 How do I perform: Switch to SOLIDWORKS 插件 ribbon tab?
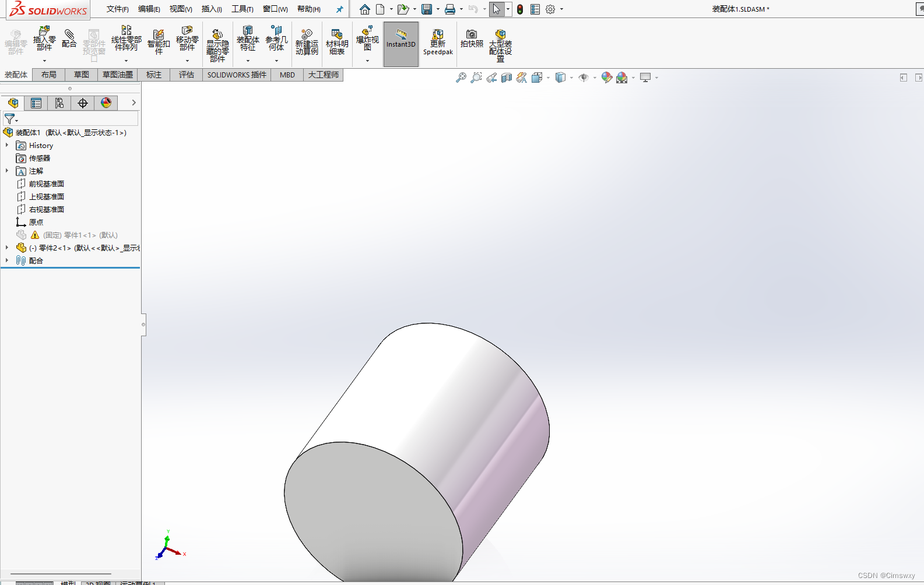237,75
